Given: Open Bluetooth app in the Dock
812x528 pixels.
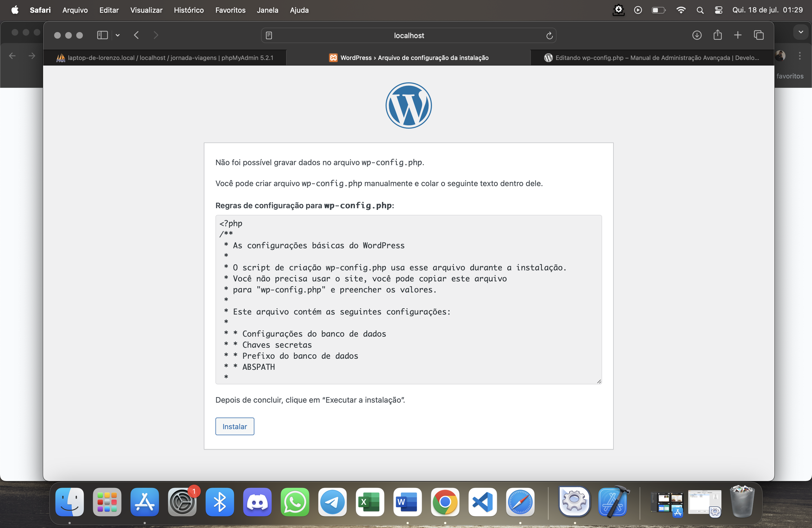Looking at the screenshot, I should (x=220, y=502).
